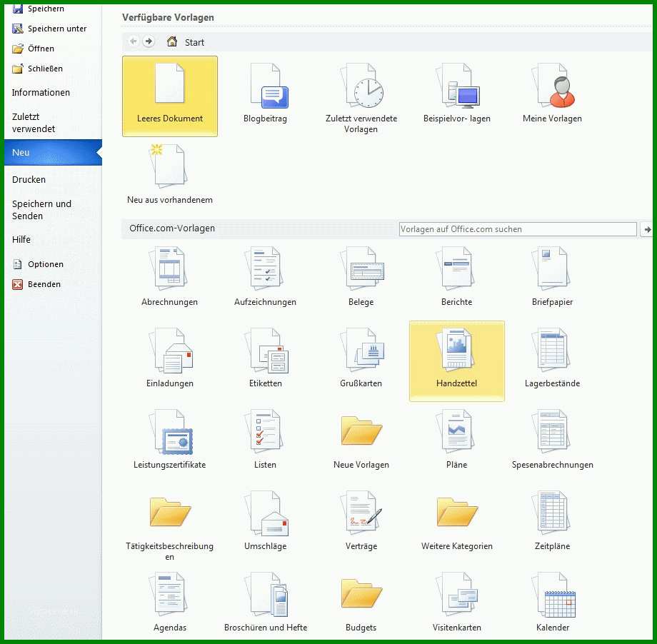Open the Belege template category
The width and height of the screenshot is (657, 644).
coord(361,276)
